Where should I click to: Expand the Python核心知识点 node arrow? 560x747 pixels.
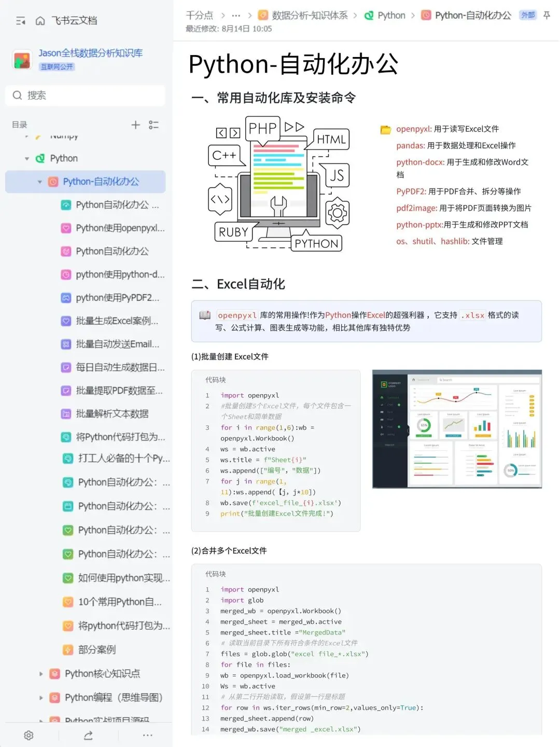coord(41,674)
